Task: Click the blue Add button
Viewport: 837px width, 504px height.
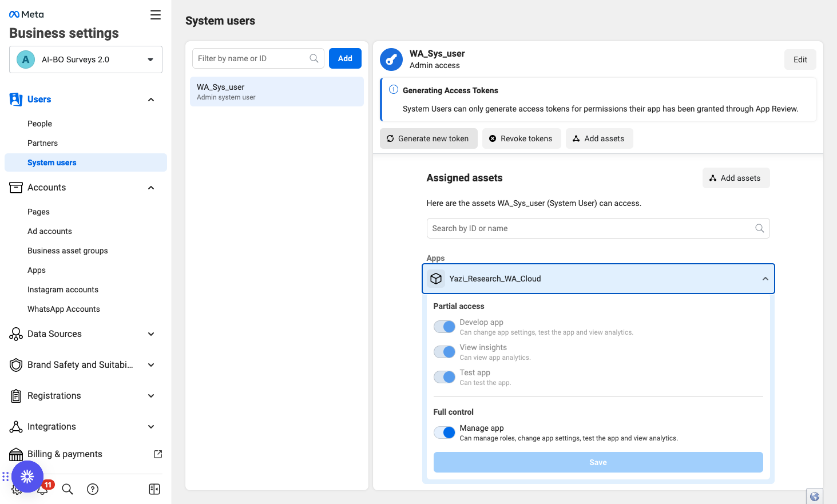Action: coord(345,58)
